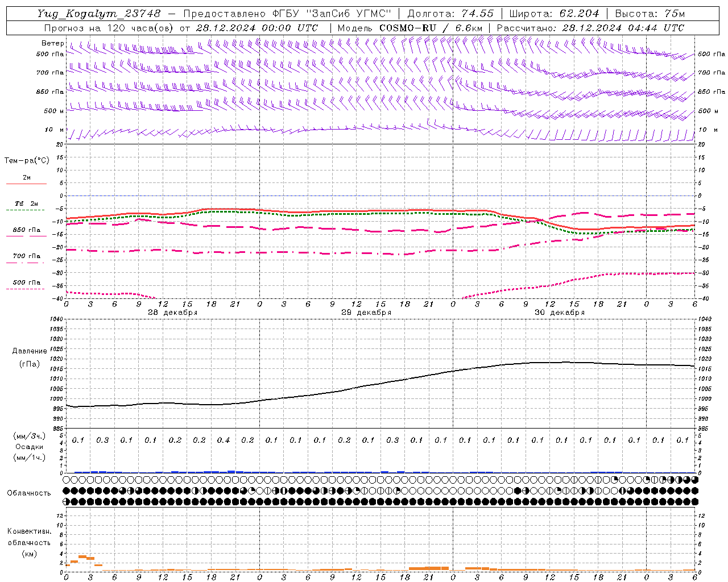Click the Модель COSMO-RU / 6.6км label
The width and height of the screenshot is (728, 582).
(409, 28)
